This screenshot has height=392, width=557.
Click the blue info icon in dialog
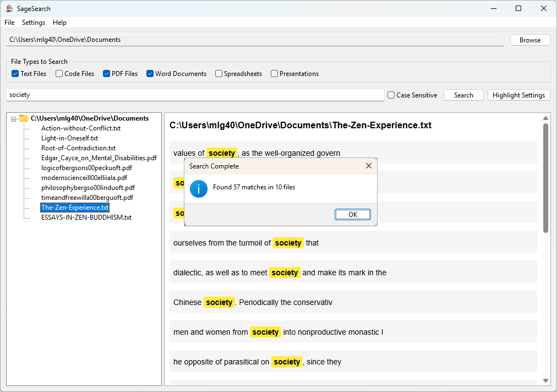pos(199,189)
